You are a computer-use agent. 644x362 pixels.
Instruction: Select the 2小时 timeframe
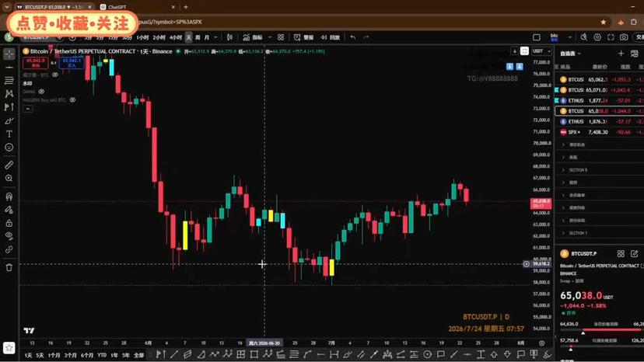[159, 37]
